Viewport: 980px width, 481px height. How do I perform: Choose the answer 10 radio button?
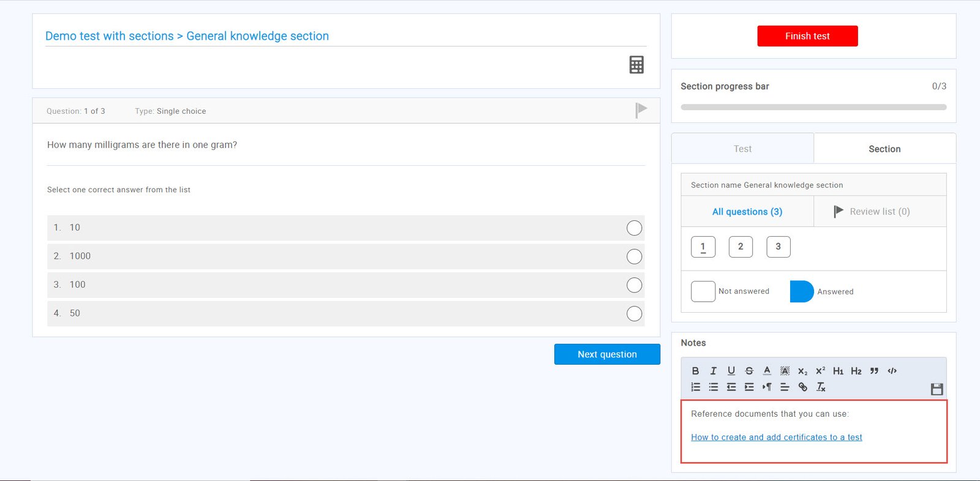[634, 228]
